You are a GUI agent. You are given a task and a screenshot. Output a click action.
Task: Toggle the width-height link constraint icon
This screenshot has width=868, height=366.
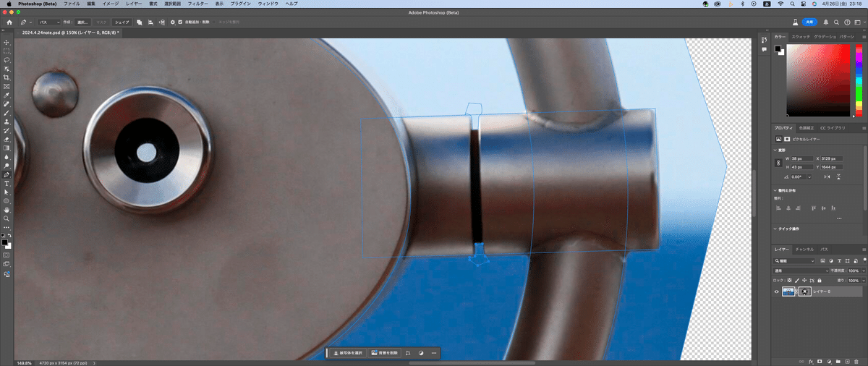(778, 163)
